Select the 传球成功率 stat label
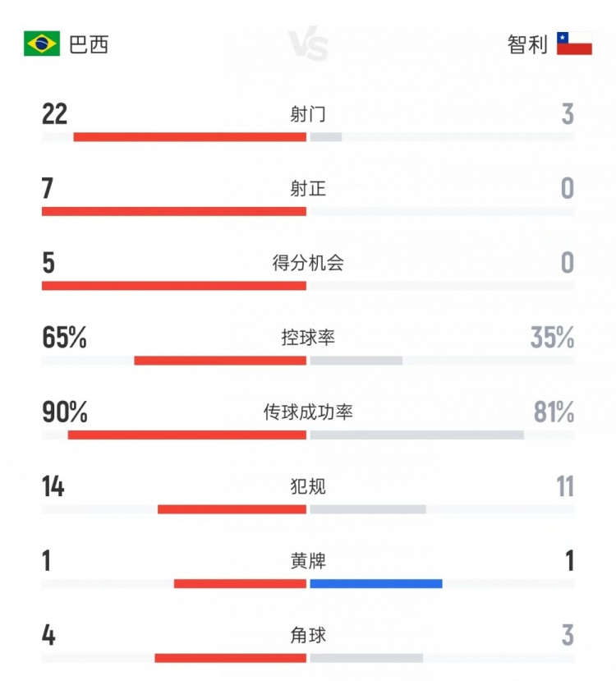This screenshot has width=616, height=681. coord(308,412)
